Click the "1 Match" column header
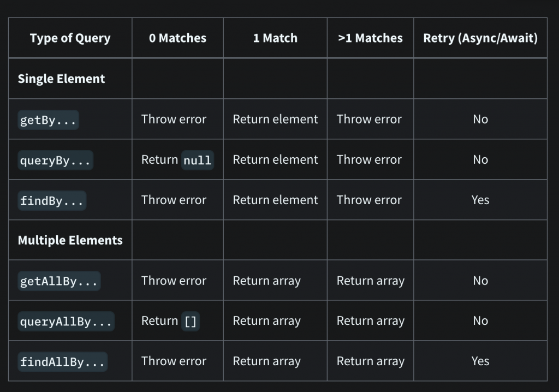Image resolution: width=559 pixels, height=392 pixels. pyautogui.click(x=275, y=38)
